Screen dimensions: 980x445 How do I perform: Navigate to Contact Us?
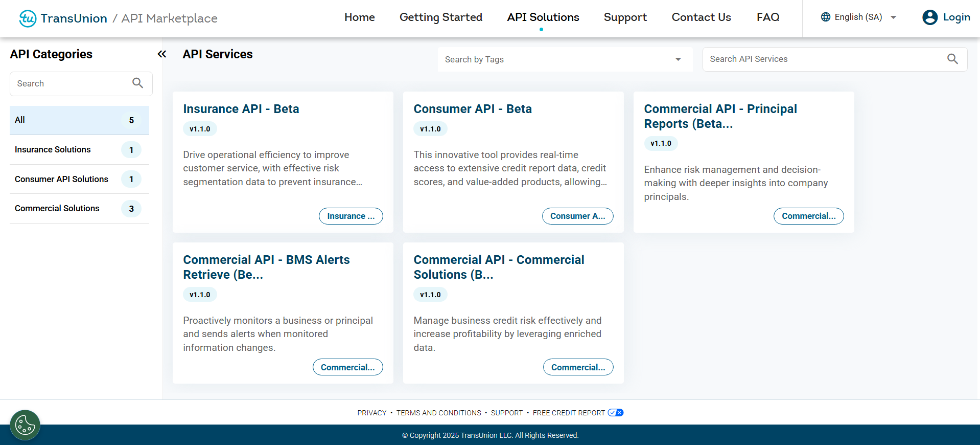pyautogui.click(x=701, y=17)
